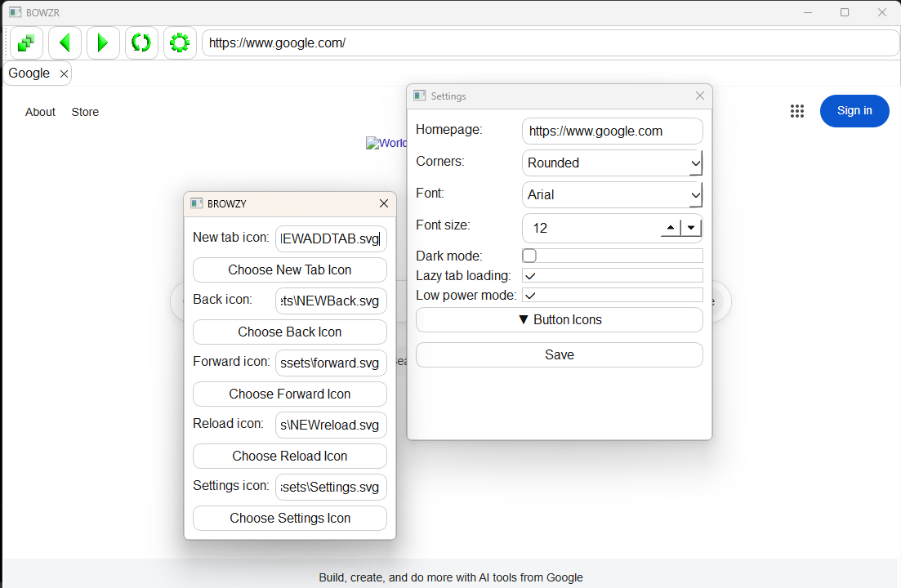Click Choose Forward Icon button

click(x=290, y=394)
